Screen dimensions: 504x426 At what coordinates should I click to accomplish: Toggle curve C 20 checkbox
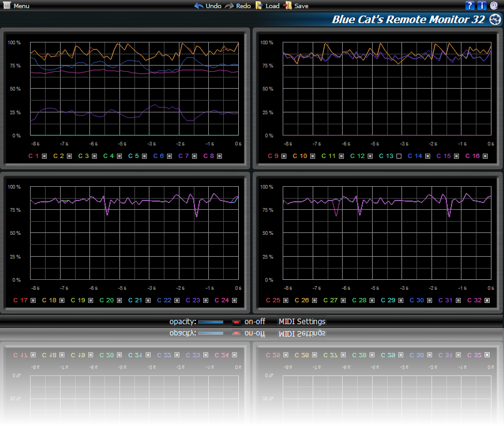119,300
